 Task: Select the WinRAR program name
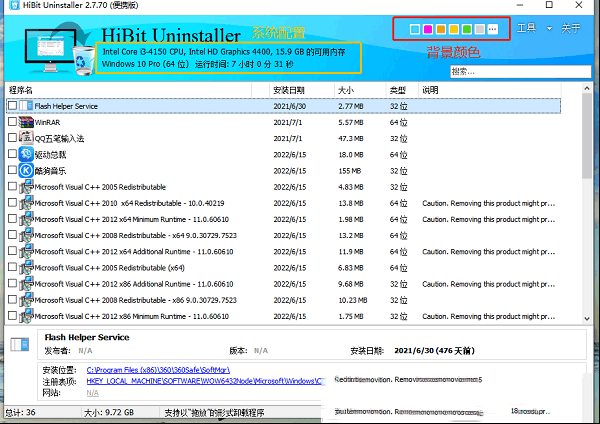47,122
